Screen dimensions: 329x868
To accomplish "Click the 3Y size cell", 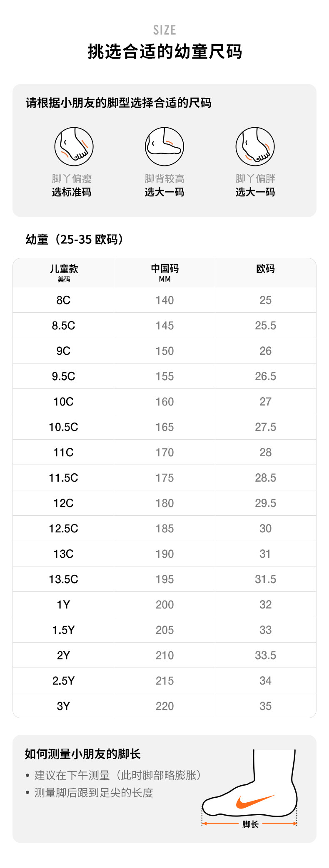I will pyautogui.click(x=63, y=706).
